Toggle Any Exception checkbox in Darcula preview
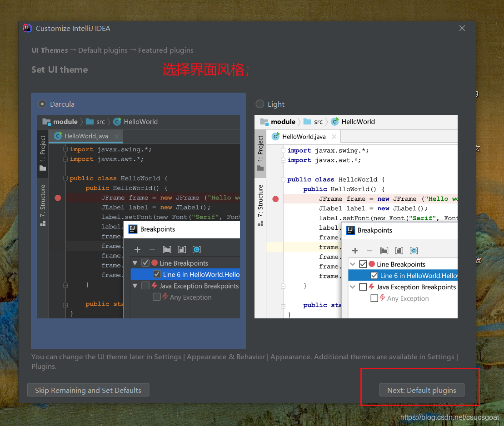 [x=157, y=297]
